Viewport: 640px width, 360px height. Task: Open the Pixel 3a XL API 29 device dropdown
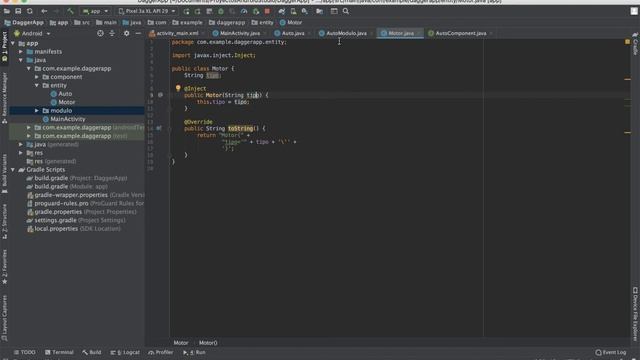coord(147,11)
